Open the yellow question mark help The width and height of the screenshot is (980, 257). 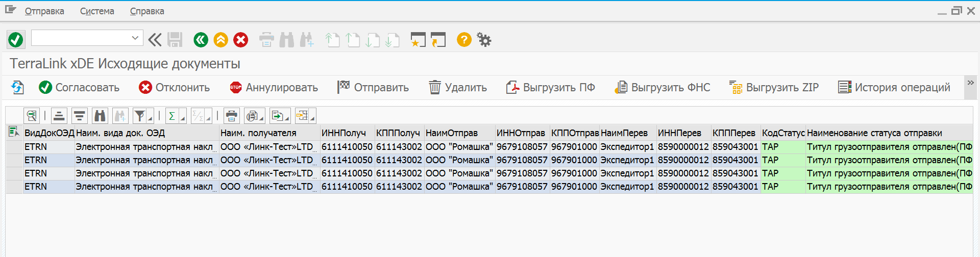tap(463, 40)
